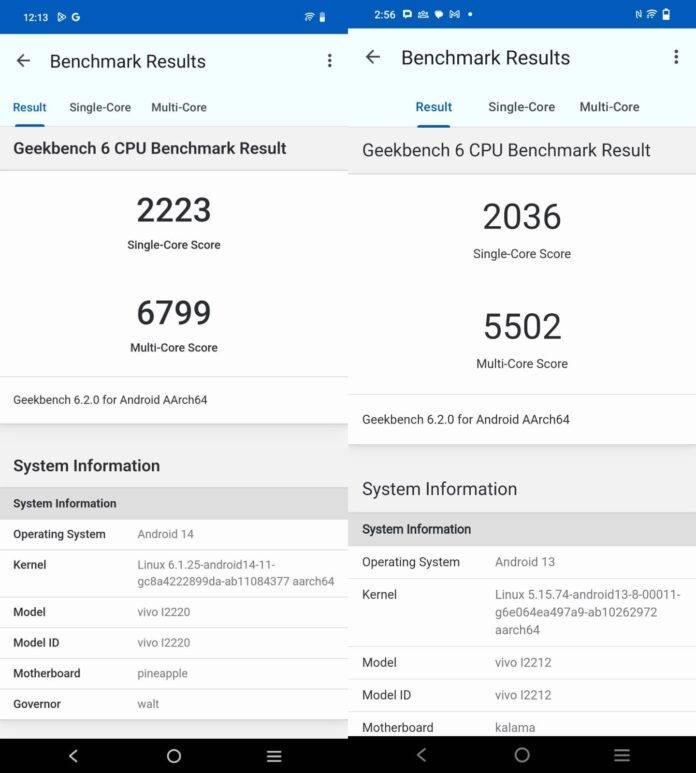The image size is (696, 773).
Task: Tap Android back button in left navigation bar
Action: coord(73,756)
